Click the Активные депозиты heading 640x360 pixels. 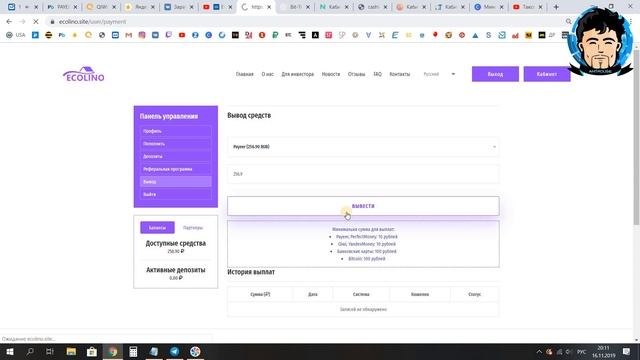176,270
